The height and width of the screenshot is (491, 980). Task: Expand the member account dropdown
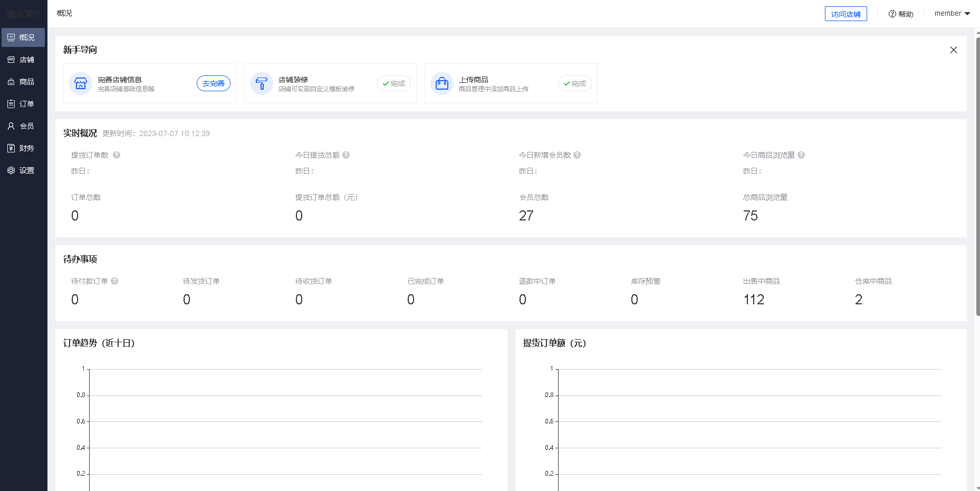click(952, 14)
